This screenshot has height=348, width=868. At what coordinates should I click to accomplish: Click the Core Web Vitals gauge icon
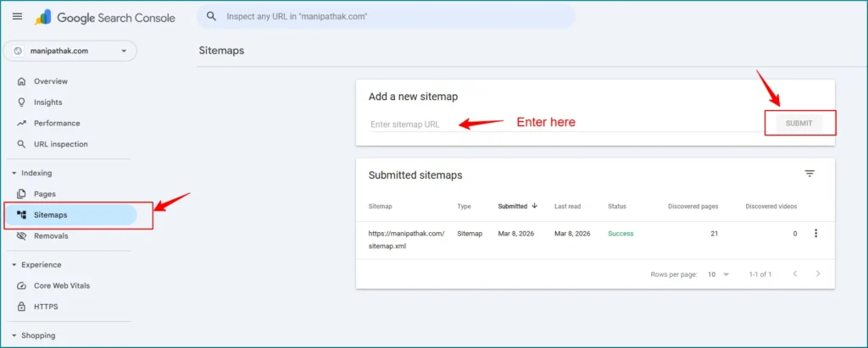21,286
